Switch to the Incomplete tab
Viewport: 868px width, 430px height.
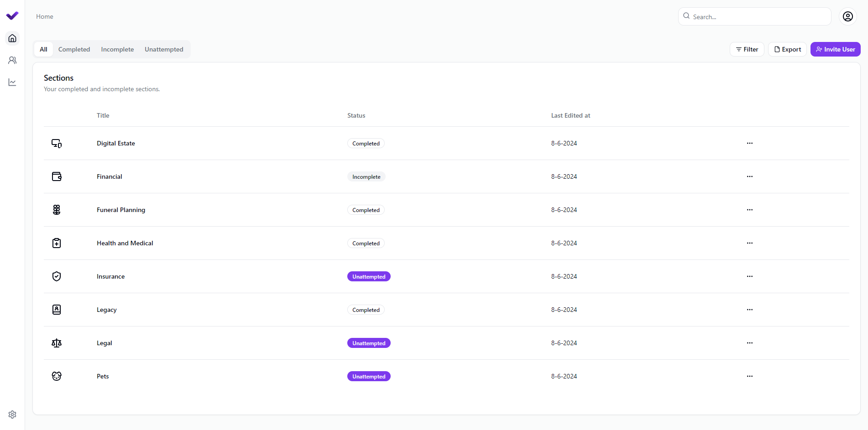coord(117,49)
